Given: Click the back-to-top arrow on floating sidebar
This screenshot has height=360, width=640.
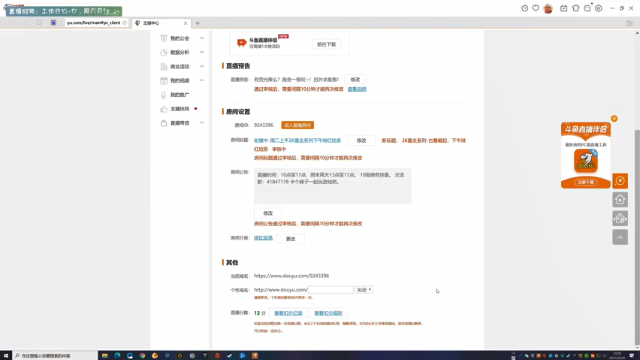Looking at the screenshot, I should 620,237.
